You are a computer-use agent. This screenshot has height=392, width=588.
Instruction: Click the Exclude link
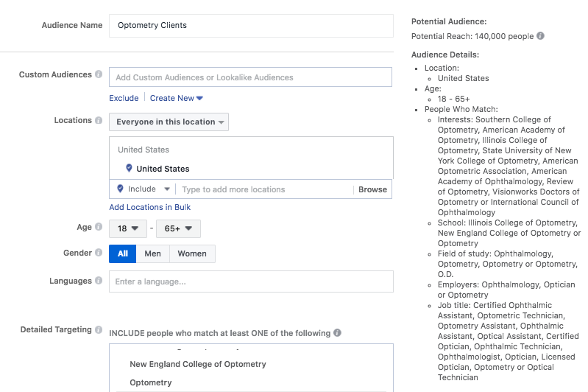pyautogui.click(x=124, y=98)
